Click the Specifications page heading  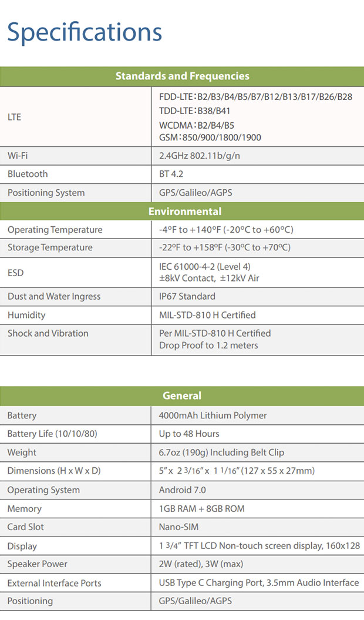pyautogui.click(x=85, y=32)
